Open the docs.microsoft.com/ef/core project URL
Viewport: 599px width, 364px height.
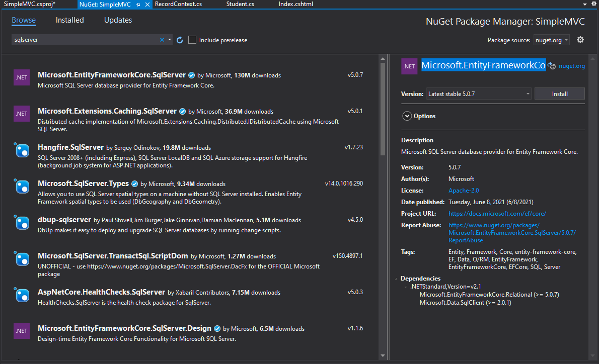click(x=497, y=214)
